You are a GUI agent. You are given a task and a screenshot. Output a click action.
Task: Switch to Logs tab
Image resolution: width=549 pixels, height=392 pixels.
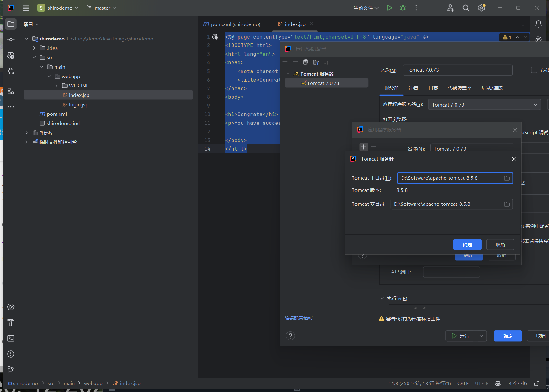point(433,88)
